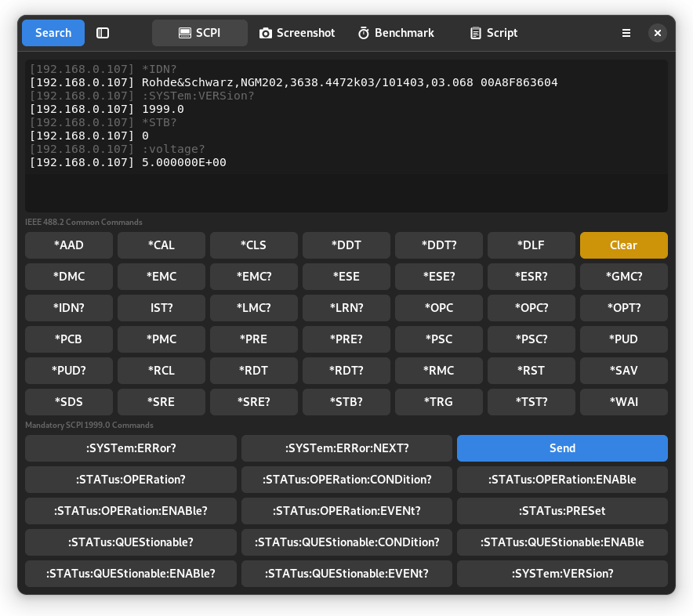Image resolution: width=693 pixels, height=616 pixels.
Task: Send the *CAL command
Action: [x=161, y=245]
